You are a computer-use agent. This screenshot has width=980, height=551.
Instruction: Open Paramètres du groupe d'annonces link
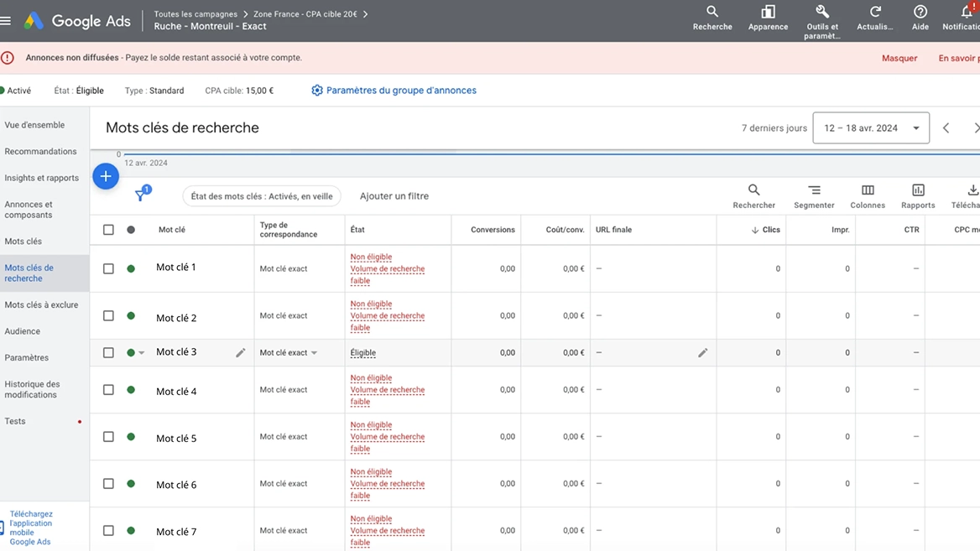[401, 91]
